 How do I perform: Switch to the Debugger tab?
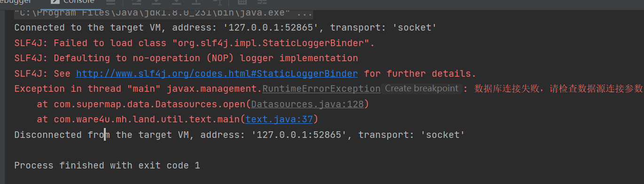[16, 2]
